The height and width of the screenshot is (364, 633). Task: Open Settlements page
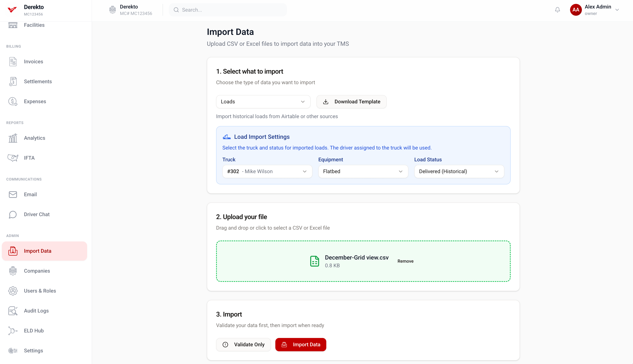pyautogui.click(x=38, y=82)
